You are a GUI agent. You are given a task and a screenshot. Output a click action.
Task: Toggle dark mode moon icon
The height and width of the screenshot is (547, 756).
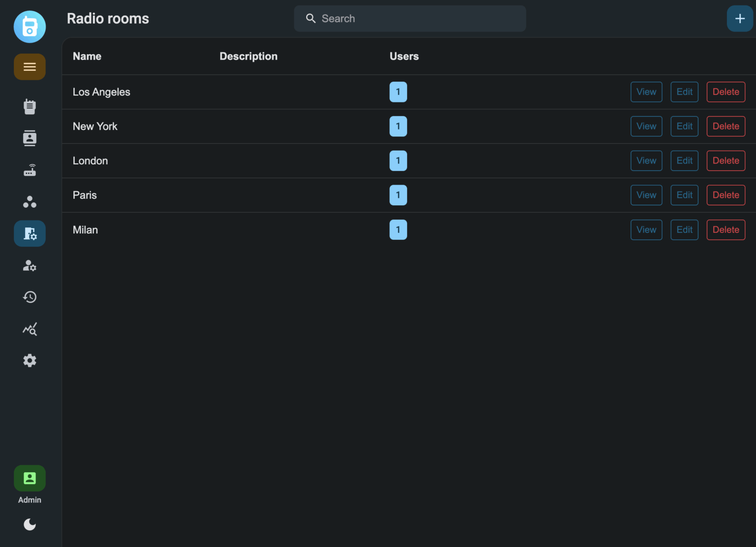[x=30, y=524]
